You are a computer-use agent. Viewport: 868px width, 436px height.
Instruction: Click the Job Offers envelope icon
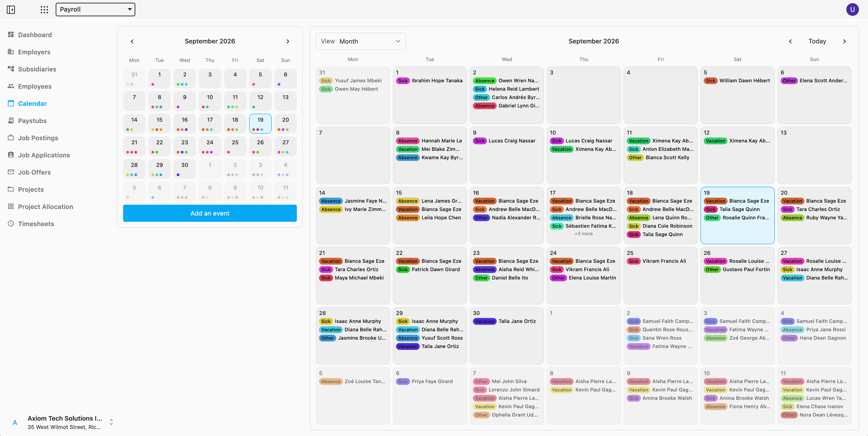(x=11, y=172)
